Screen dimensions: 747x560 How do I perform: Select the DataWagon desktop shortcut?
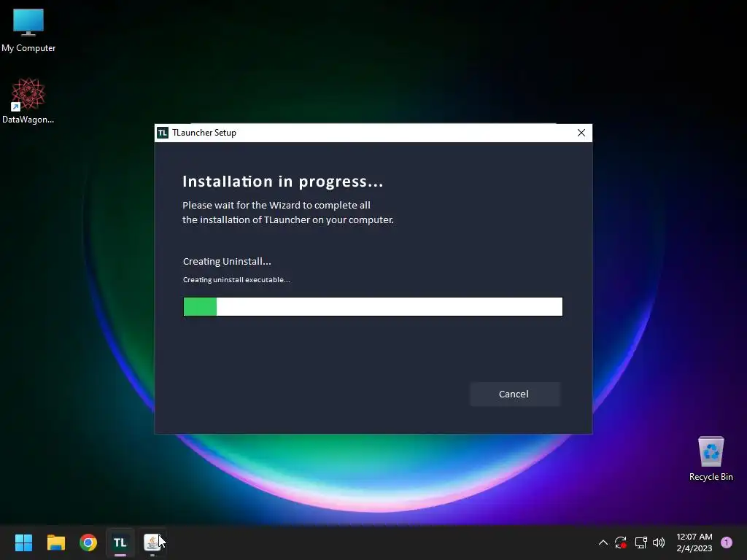(28, 101)
